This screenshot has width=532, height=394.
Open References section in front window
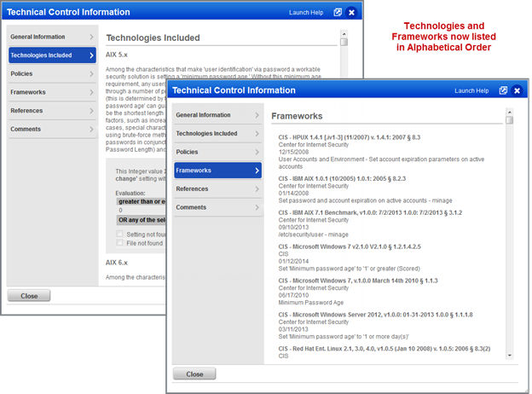click(x=217, y=188)
